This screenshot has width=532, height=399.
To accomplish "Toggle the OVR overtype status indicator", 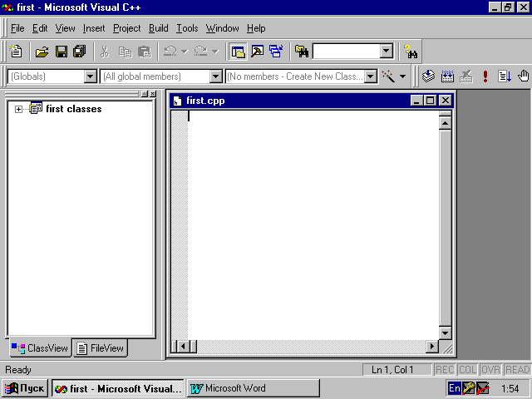I will 491,369.
